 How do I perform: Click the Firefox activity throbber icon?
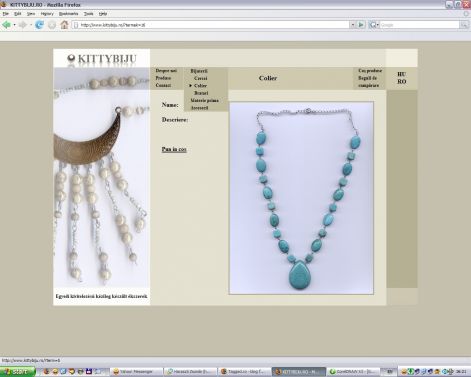(466, 14)
